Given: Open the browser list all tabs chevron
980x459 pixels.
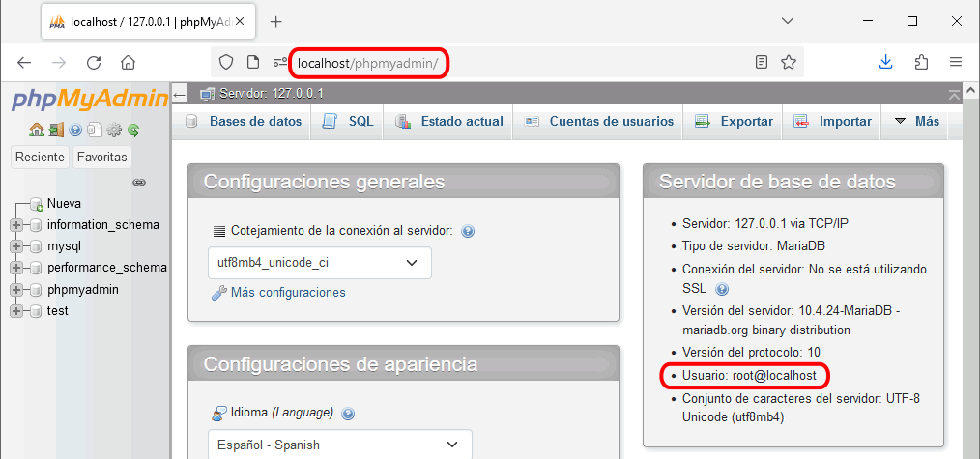Looking at the screenshot, I should click(x=789, y=22).
